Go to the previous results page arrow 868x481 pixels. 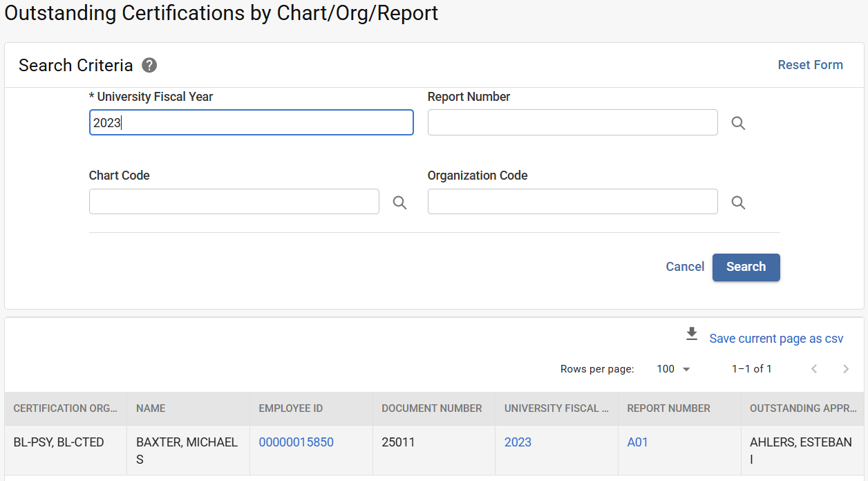coord(814,369)
